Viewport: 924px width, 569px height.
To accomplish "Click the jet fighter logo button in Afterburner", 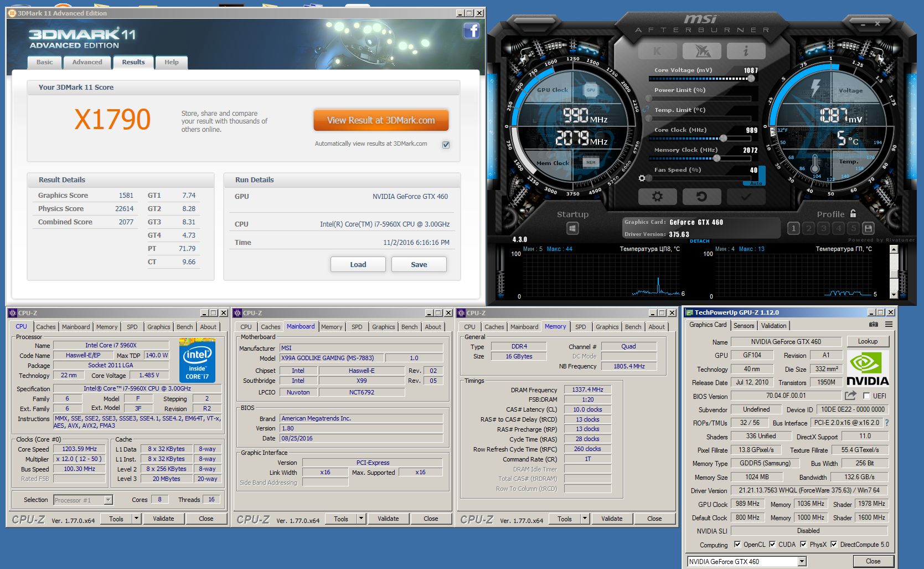I will click(701, 51).
